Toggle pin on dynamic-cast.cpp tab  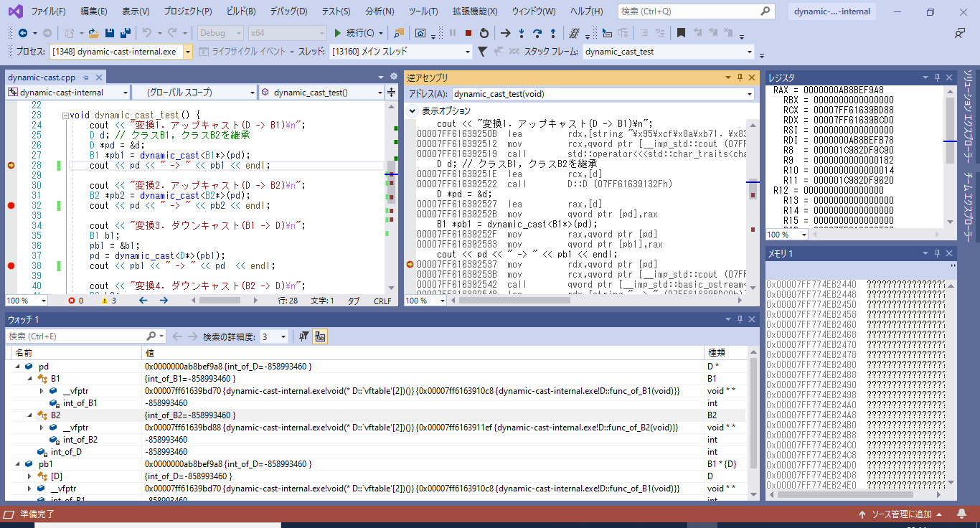pyautogui.click(x=85, y=77)
